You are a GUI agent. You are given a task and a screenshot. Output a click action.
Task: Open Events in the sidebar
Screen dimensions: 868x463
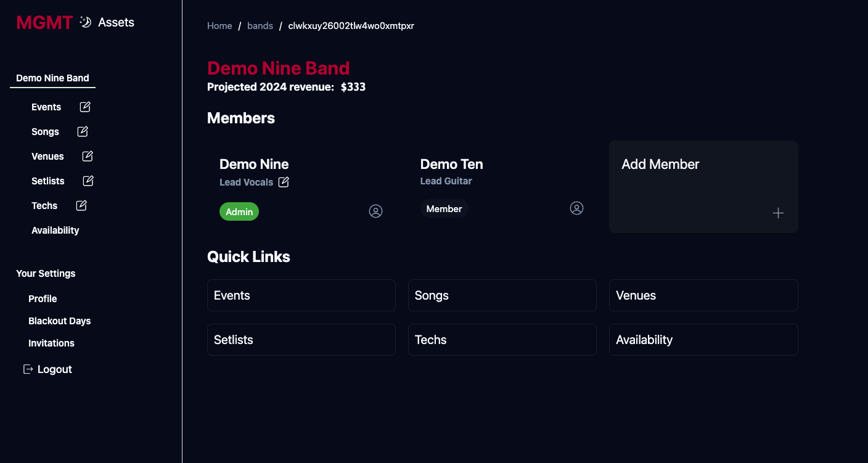(46, 107)
